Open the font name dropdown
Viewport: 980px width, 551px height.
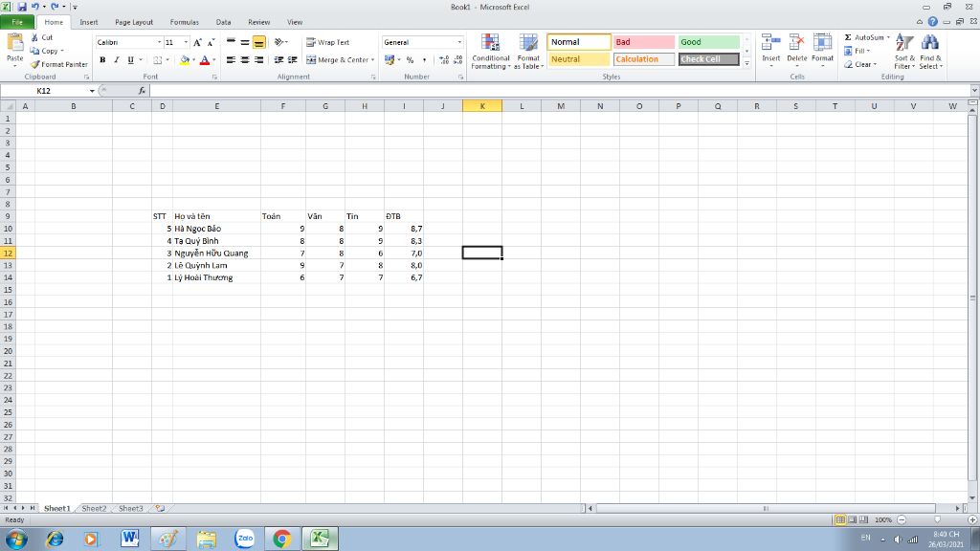click(160, 42)
